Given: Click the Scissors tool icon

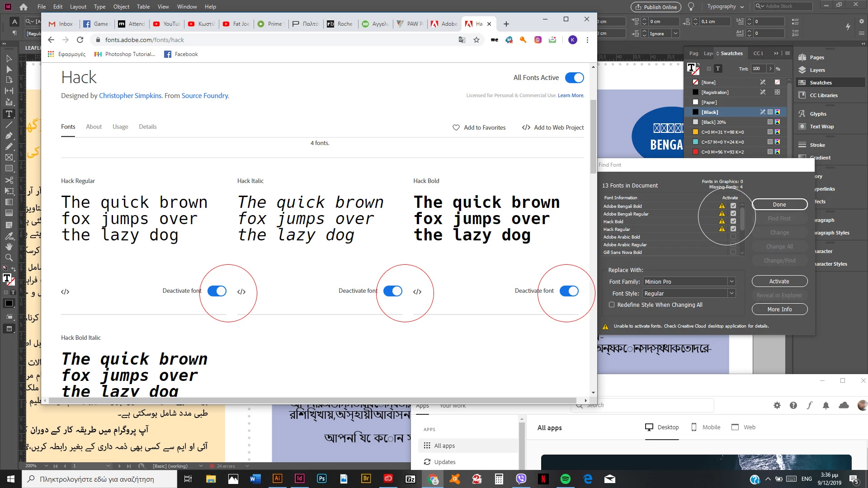Looking at the screenshot, I should coord(9,180).
